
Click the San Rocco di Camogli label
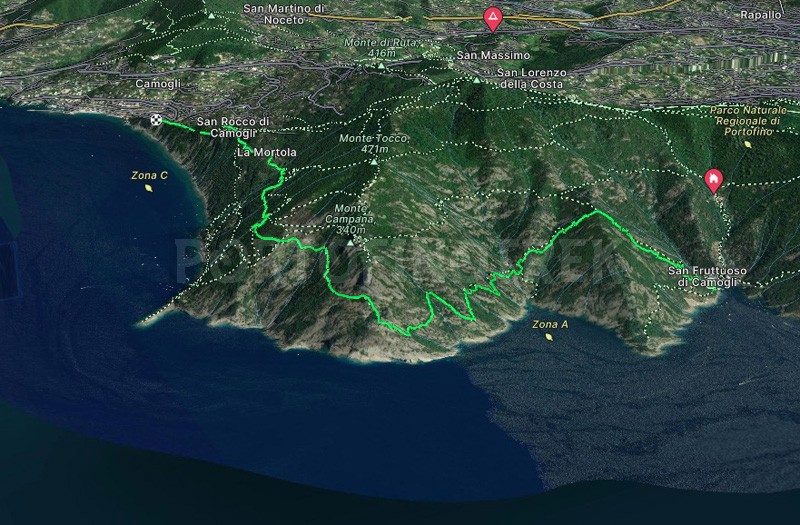(233, 128)
